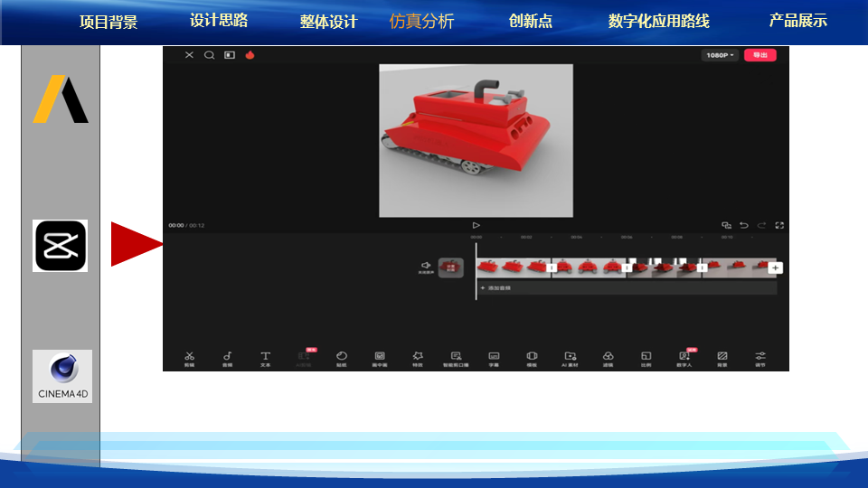Open the 音频 audio tool
Image resolution: width=868 pixels, height=488 pixels.
(x=227, y=358)
